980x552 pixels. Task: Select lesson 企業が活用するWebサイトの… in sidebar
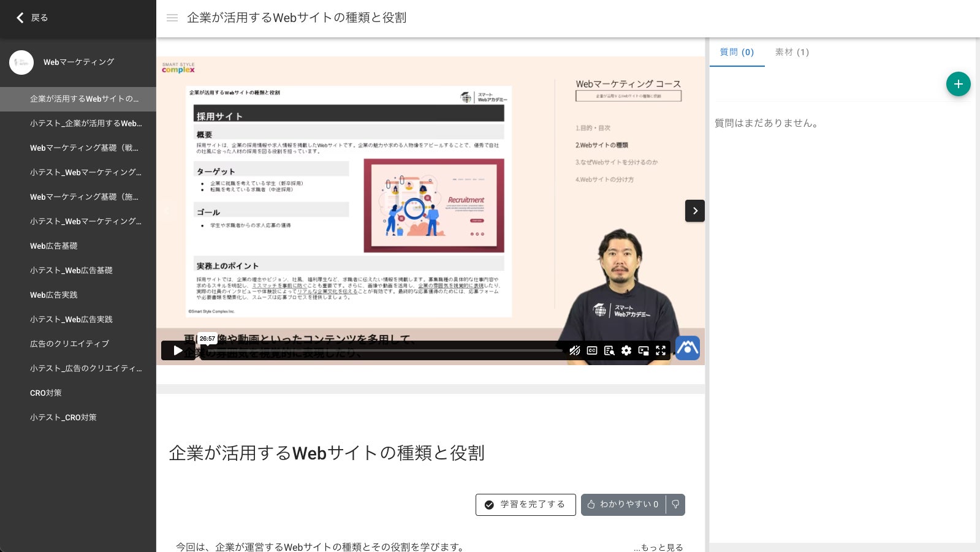[x=78, y=99]
